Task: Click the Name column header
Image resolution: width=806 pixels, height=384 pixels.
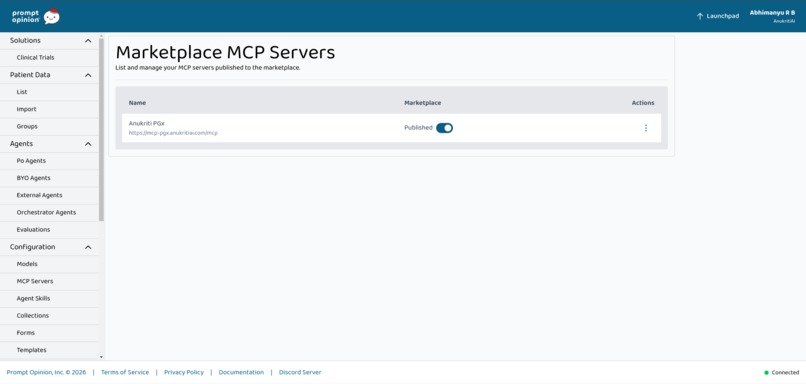Action: [137, 103]
